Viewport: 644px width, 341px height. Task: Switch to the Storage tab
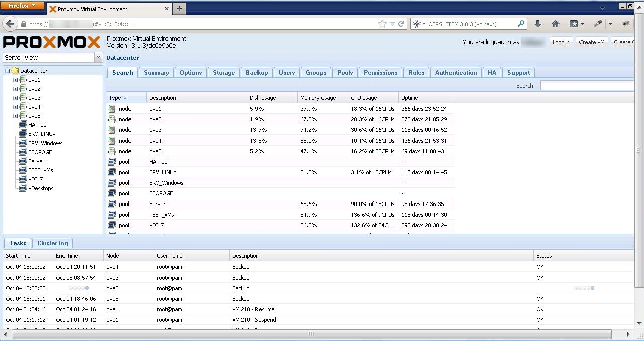click(x=223, y=73)
